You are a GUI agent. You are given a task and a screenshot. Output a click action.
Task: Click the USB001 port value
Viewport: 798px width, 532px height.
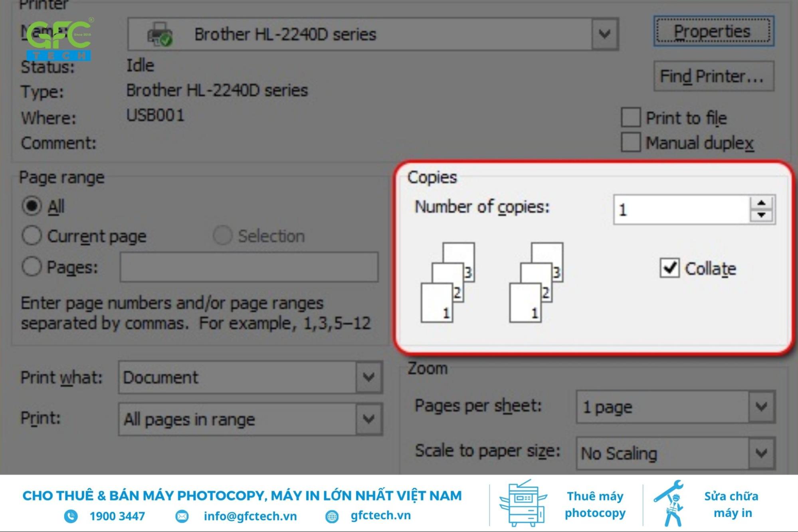[x=155, y=115]
